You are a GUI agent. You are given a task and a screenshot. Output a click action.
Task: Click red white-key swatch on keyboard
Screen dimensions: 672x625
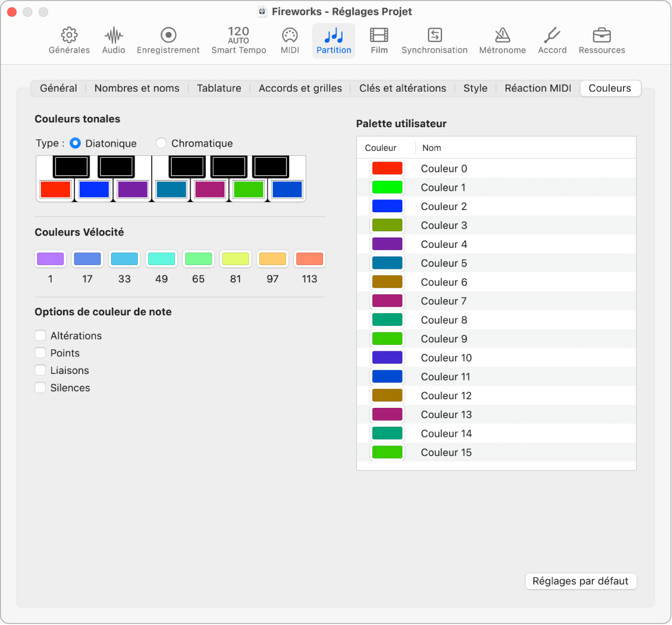(x=55, y=190)
